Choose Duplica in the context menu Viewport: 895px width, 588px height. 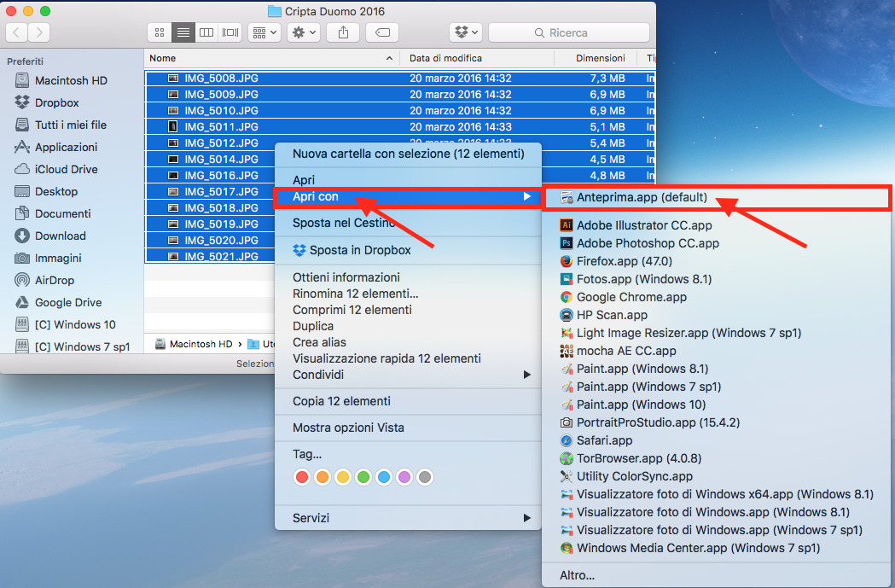click(x=408, y=326)
